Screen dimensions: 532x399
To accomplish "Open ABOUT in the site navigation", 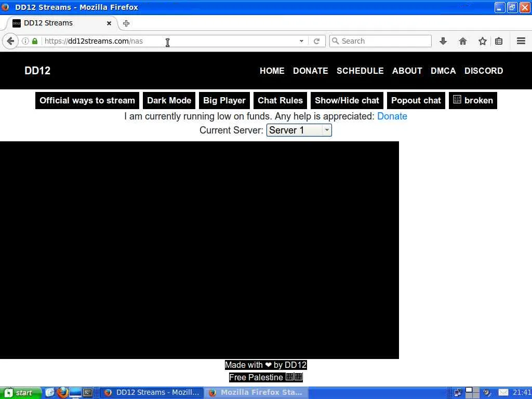I will click(x=407, y=71).
